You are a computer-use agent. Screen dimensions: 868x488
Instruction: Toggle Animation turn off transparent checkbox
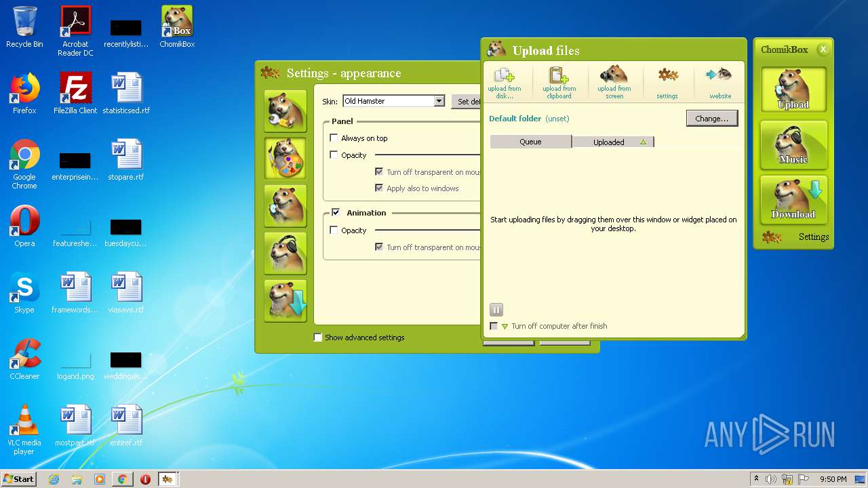[x=379, y=247]
